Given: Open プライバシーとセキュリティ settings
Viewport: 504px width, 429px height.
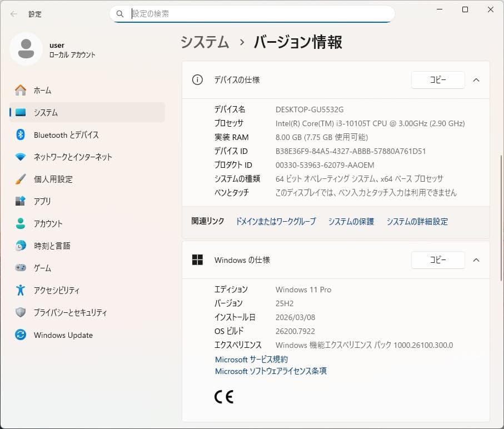Looking at the screenshot, I should 87,312.
